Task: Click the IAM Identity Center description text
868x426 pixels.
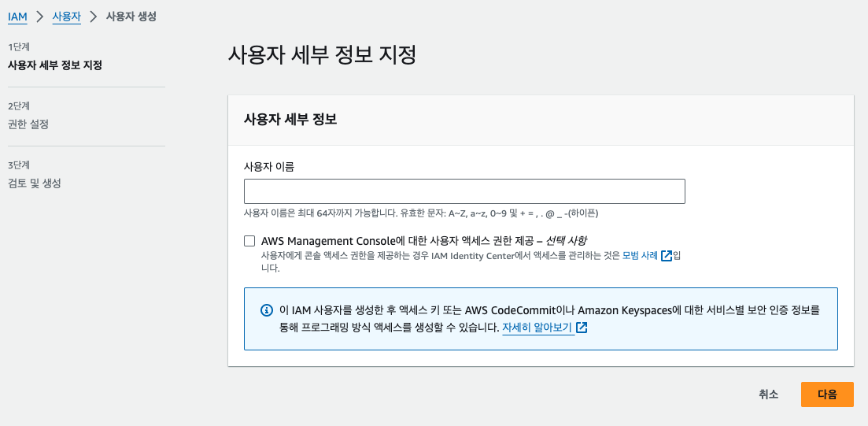Action: click(471, 262)
